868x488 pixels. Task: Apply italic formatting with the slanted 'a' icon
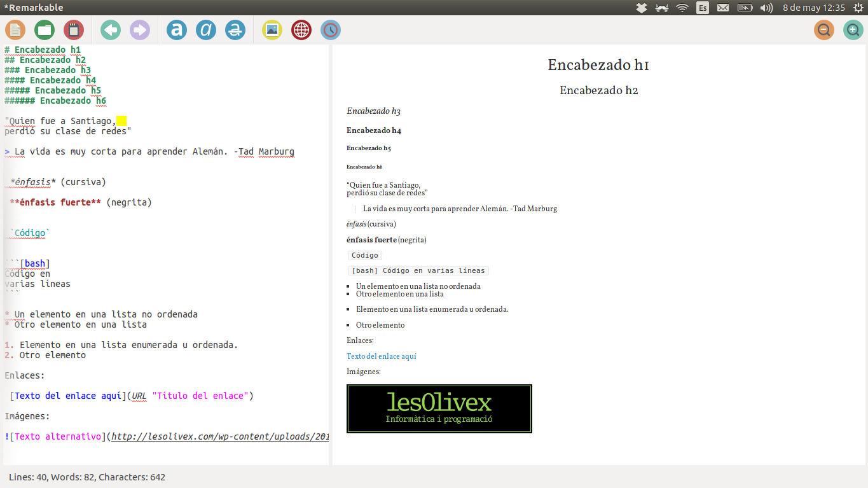[x=206, y=30]
